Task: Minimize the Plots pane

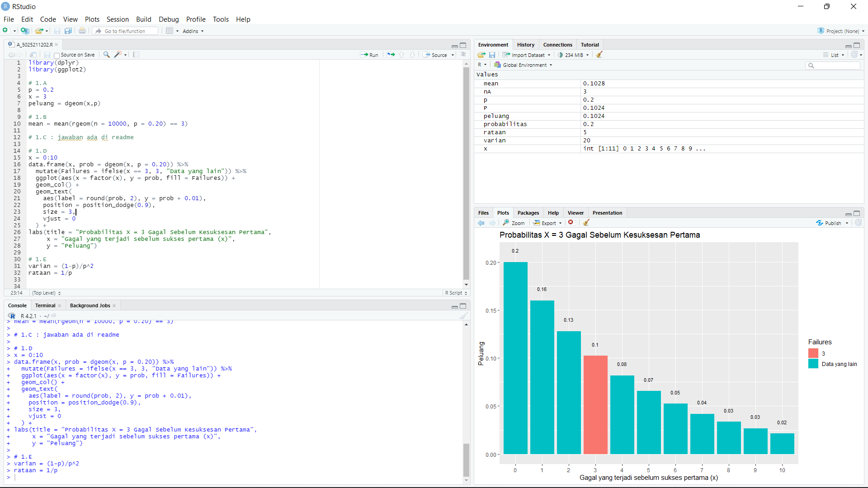Action: pos(848,214)
